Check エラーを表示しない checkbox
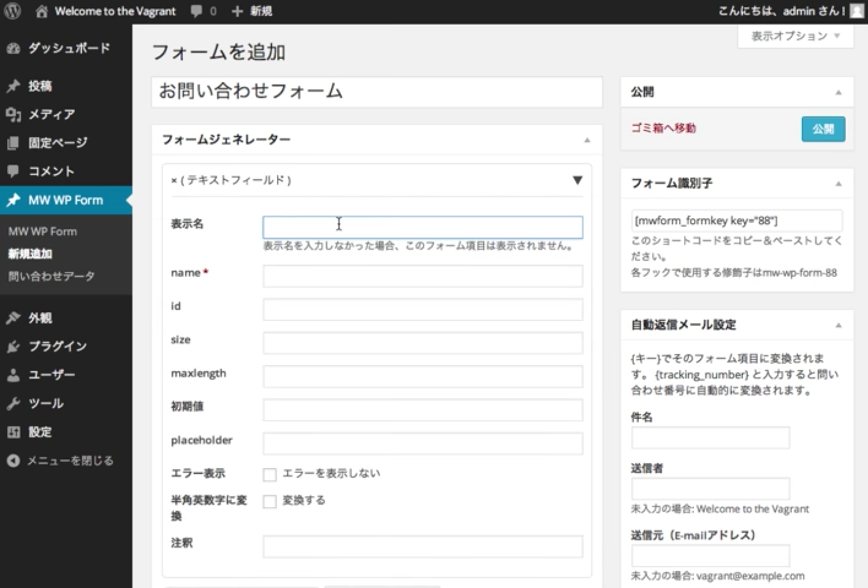The width and height of the screenshot is (868, 588). [x=270, y=474]
